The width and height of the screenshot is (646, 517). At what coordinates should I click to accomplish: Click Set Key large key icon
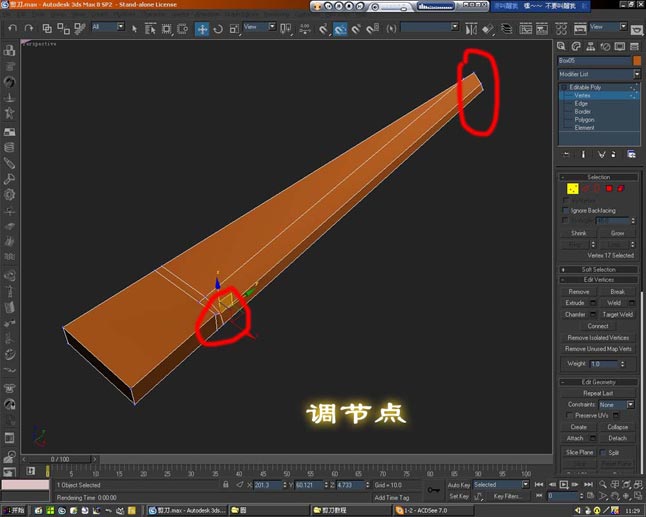(433, 490)
